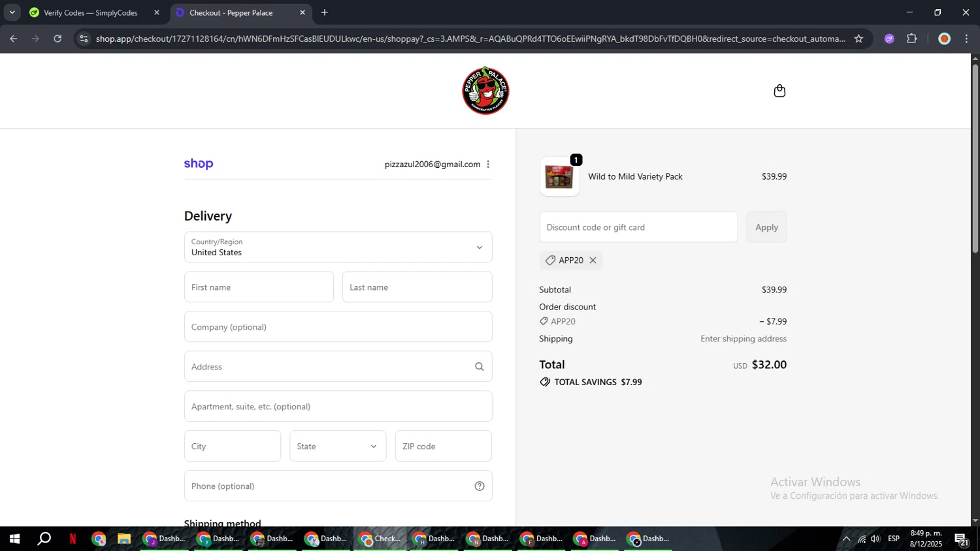This screenshot has height=551, width=980.
Task: Click the ZIP code field
Action: click(x=444, y=447)
